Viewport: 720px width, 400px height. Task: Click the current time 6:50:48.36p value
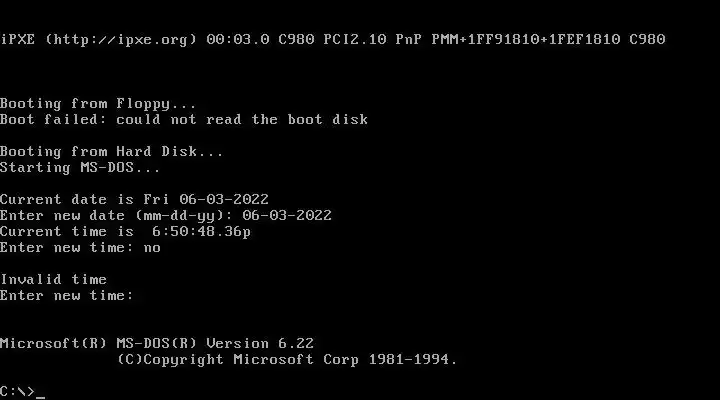click(x=202, y=231)
